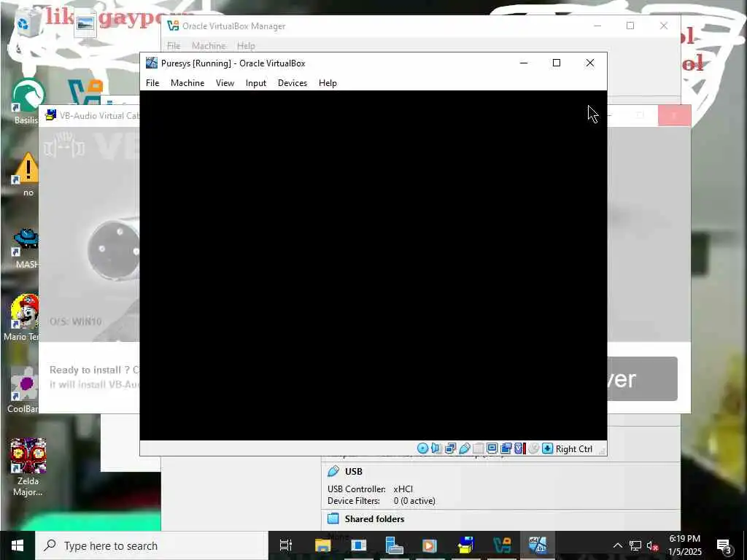Click the running Puresys VM taskbar icon
The width and height of the screenshot is (747, 560).
coord(538,545)
